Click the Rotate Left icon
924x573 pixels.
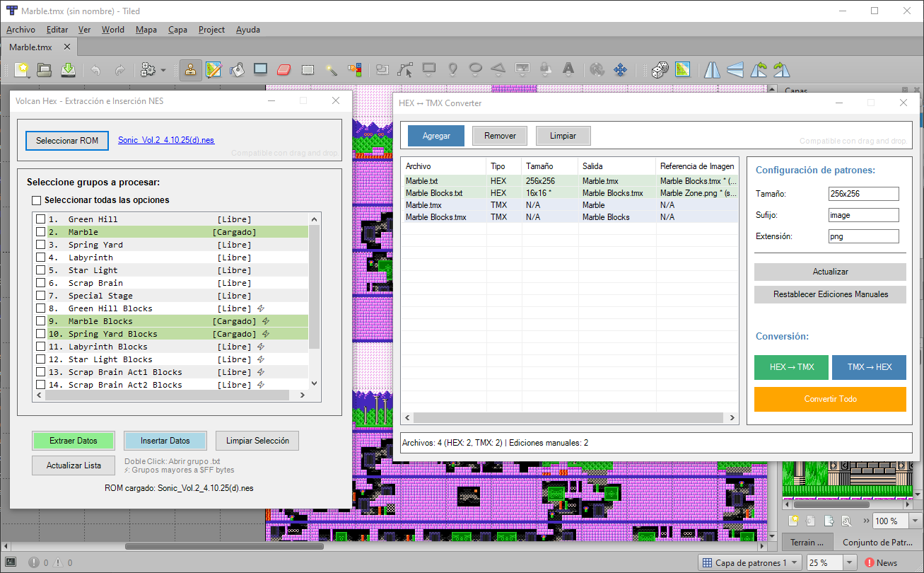pos(759,69)
